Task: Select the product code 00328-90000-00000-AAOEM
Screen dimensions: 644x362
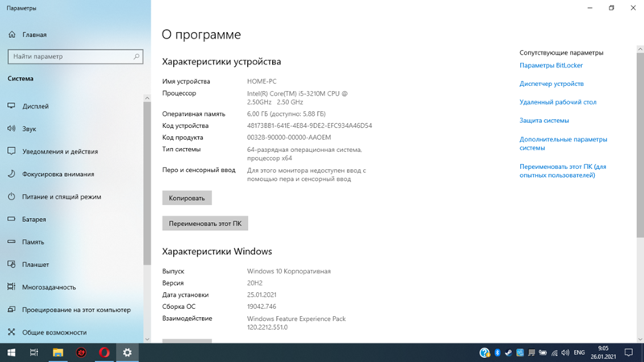Action: pyautogui.click(x=289, y=138)
